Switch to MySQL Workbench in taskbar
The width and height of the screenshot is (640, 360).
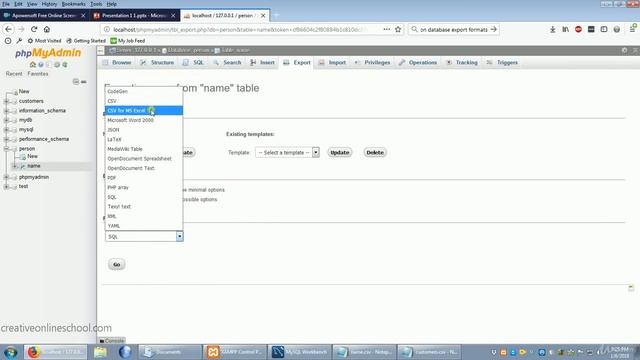click(300, 352)
